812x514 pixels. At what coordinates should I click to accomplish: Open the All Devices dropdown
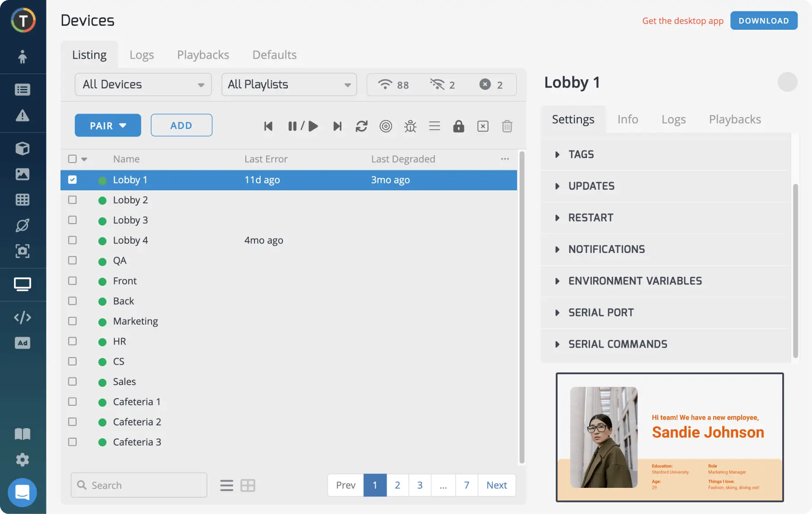(x=143, y=85)
